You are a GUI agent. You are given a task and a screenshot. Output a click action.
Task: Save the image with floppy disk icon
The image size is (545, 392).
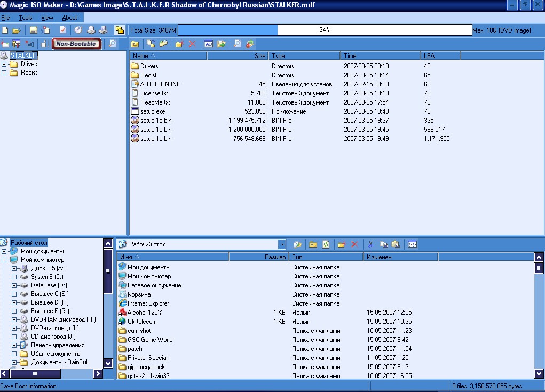click(x=34, y=30)
